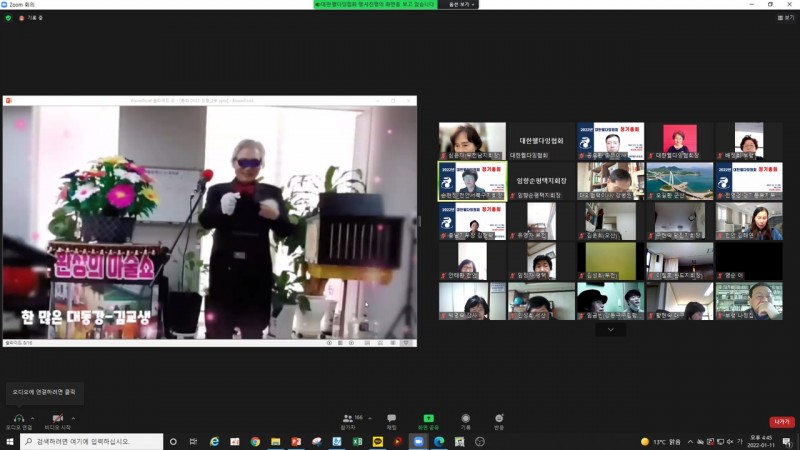The width and height of the screenshot is (800, 450).
Task: Open the Windows Start menu
Action: (9, 441)
